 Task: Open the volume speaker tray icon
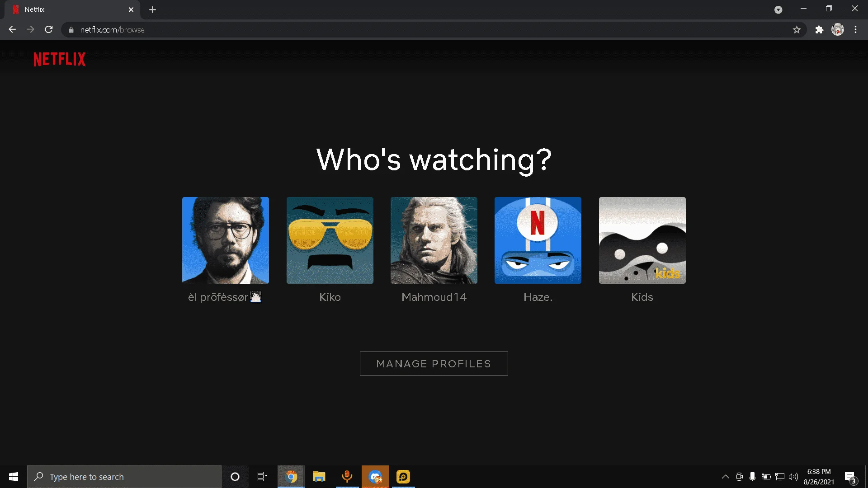793,477
